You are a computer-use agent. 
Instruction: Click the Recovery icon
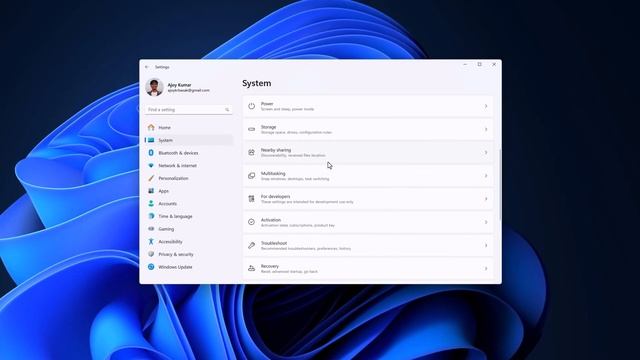[x=251, y=268]
